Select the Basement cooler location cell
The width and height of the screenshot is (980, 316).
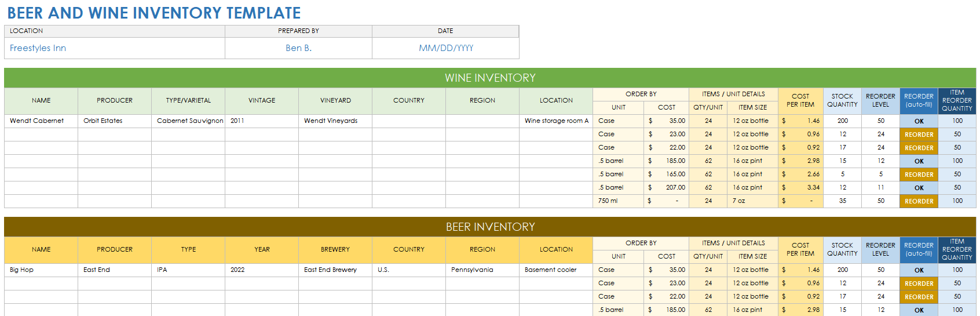coord(556,270)
